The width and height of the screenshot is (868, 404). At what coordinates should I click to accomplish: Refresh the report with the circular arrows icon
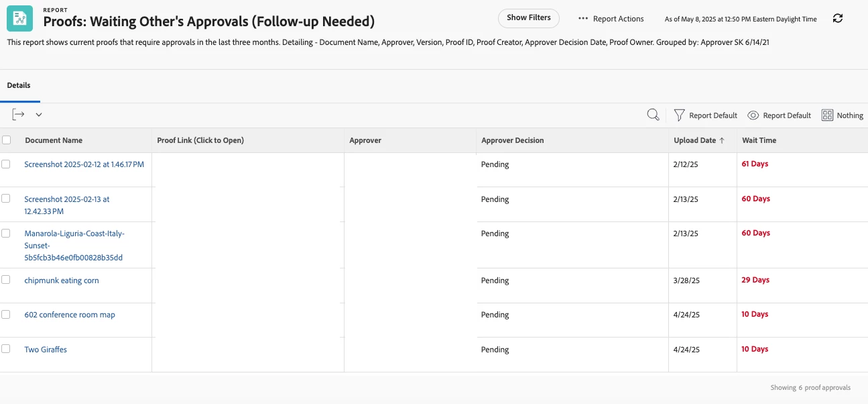pos(838,19)
